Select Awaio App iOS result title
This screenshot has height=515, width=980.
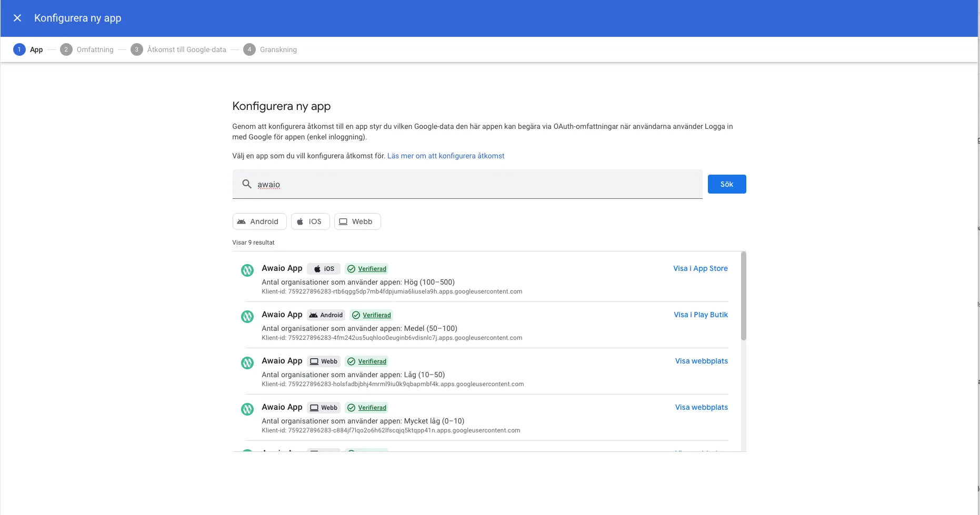[282, 268]
